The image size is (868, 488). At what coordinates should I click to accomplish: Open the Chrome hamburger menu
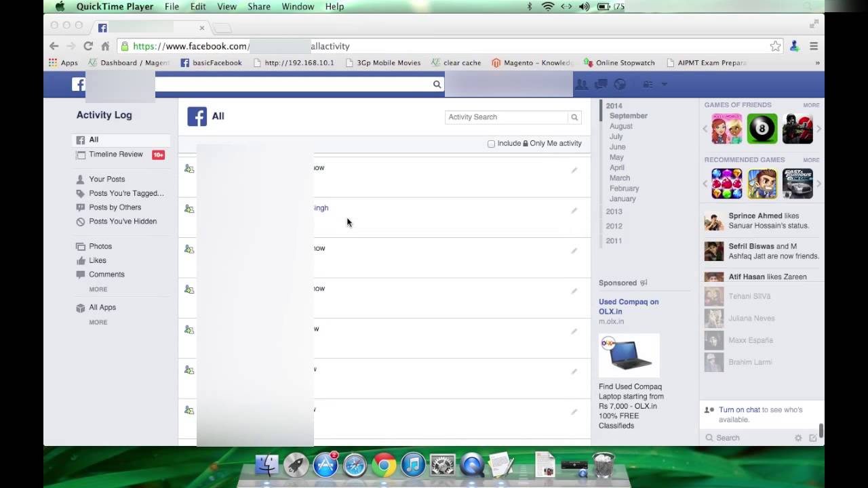tap(814, 46)
